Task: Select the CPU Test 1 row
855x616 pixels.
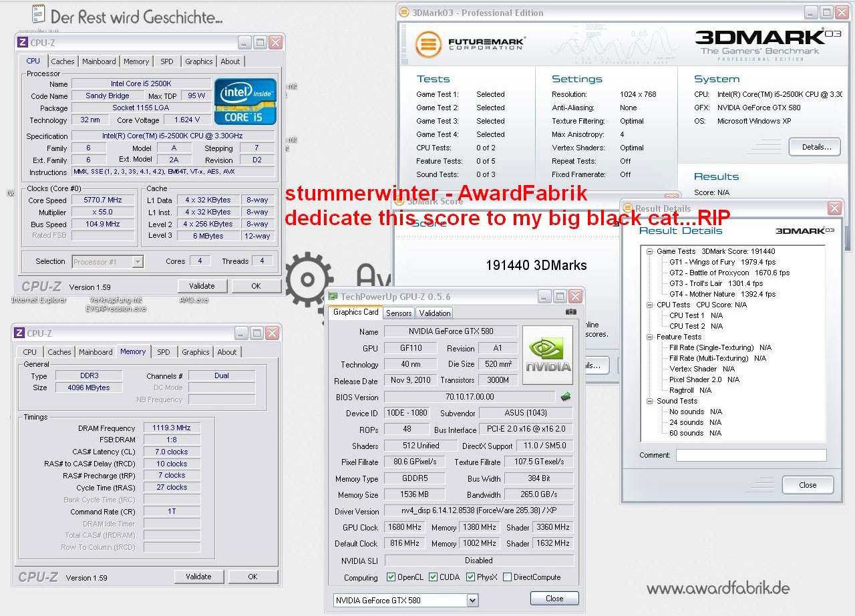Action: (696, 315)
